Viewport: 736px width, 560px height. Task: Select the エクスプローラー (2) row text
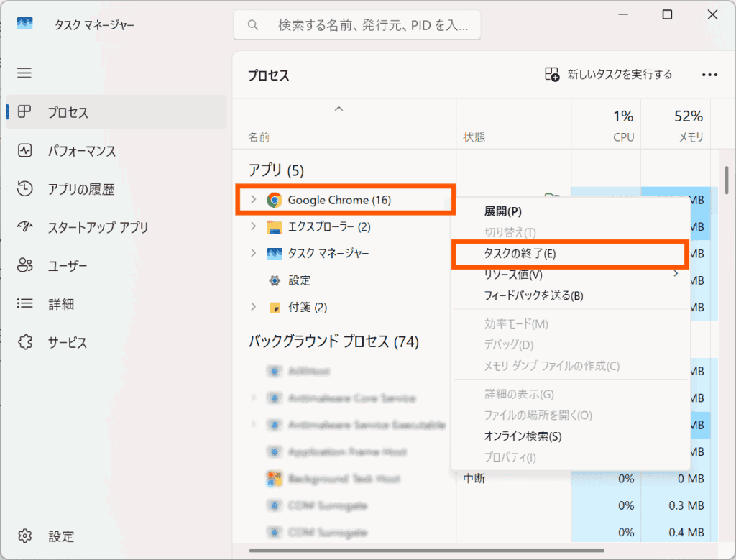tap(329, 226)
